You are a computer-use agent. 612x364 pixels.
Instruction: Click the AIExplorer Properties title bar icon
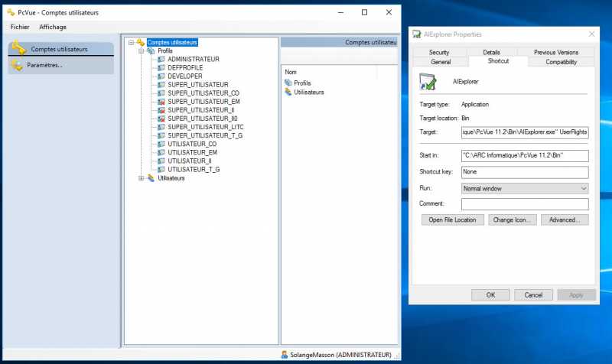[x=417, y=34]
